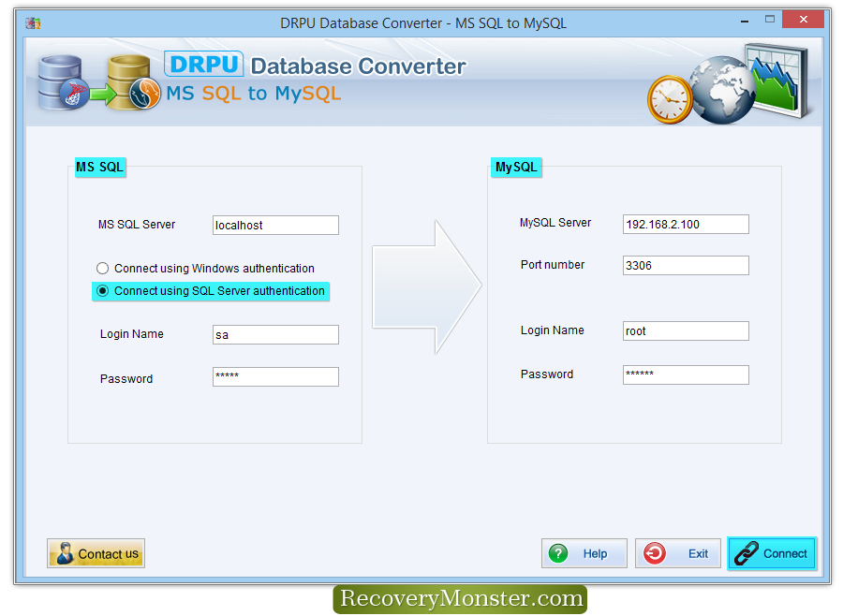Click the Exit button
The height and width of the screenshot is (616, 843).
677,553
